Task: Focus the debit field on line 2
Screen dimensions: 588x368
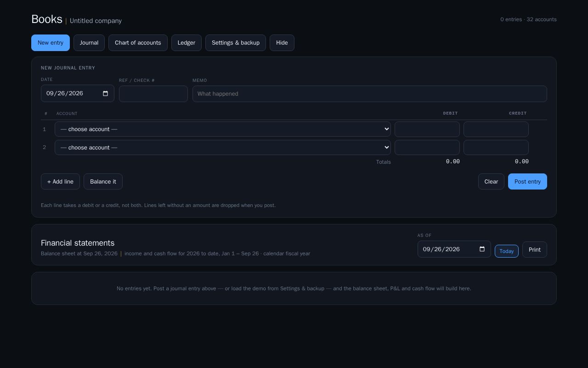Action: 427,148
